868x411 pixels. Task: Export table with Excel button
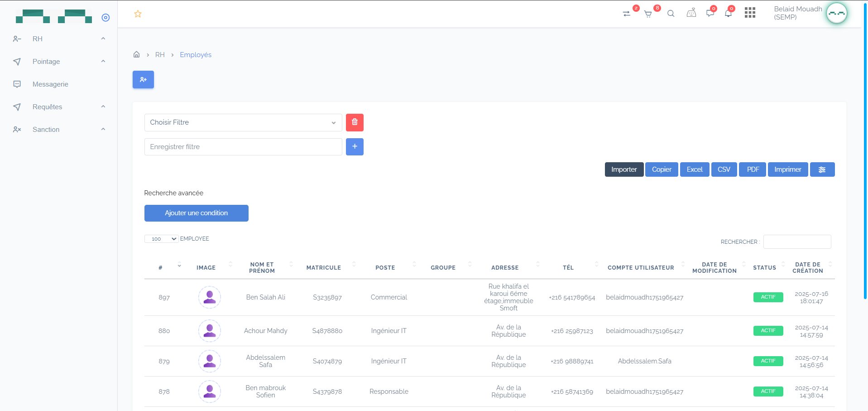pyautogui.click(x=695, y=169)
